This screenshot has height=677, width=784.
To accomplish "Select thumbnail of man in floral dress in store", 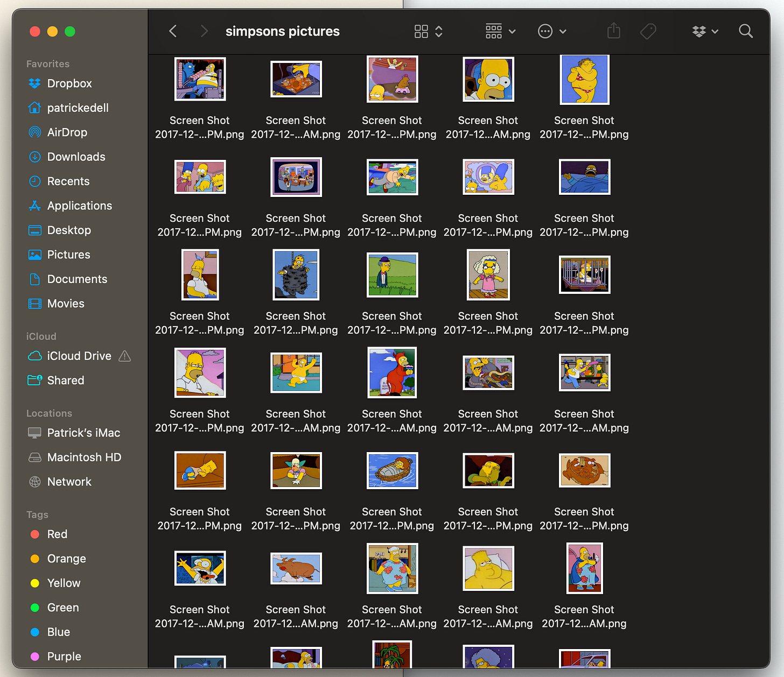I will [x=393, y=568].
